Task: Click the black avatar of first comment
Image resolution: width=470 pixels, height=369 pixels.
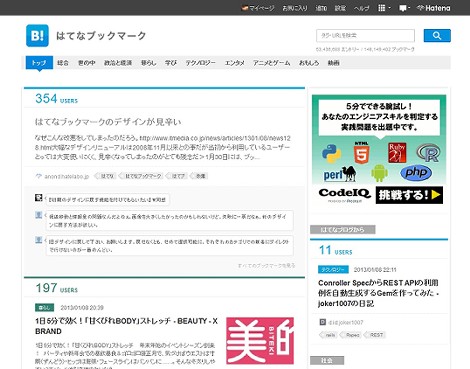Action: [x=39, y=198]
